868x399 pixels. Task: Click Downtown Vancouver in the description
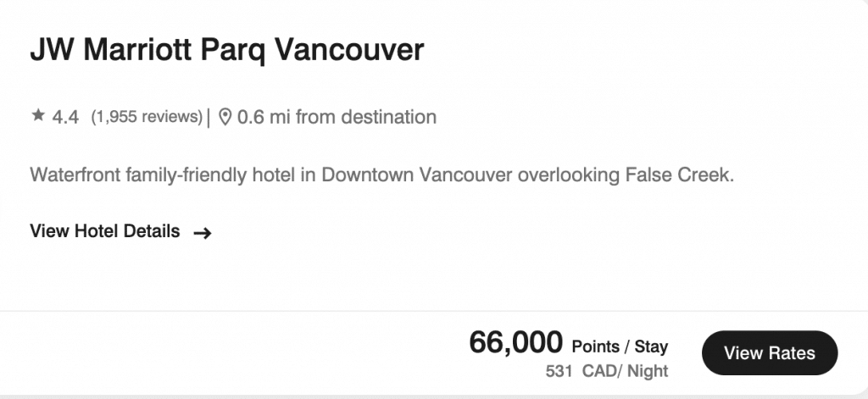[x=417, y=176]
